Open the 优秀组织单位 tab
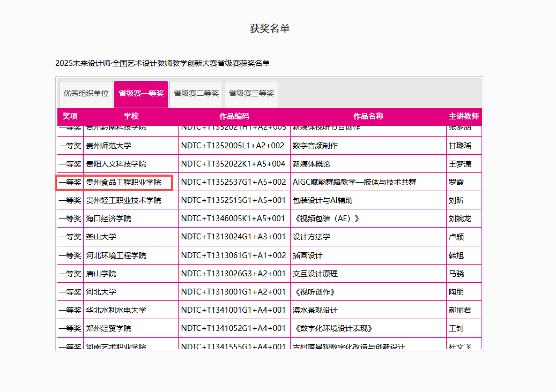 point(85,93)
